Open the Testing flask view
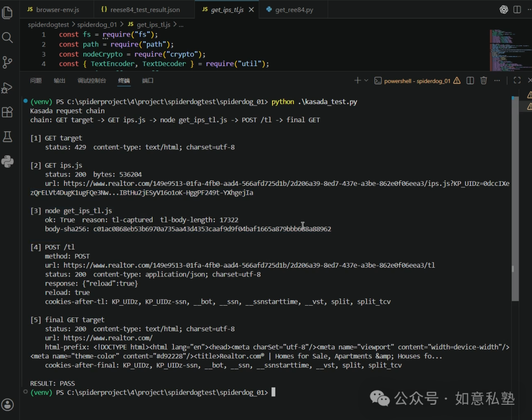 (x=7, y=137)
